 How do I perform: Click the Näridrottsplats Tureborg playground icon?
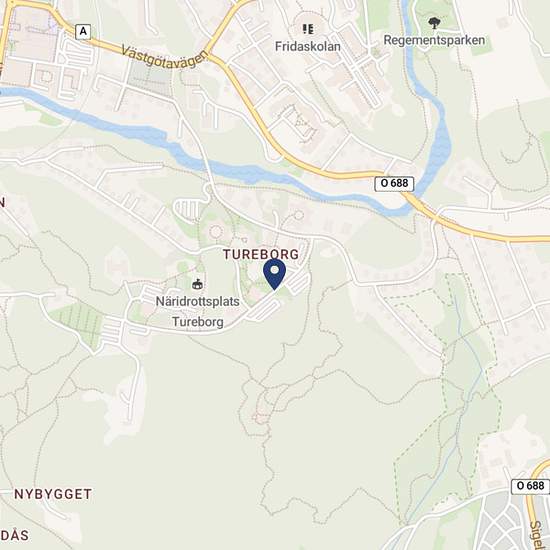pyautogui.click(x=198, y=284)
